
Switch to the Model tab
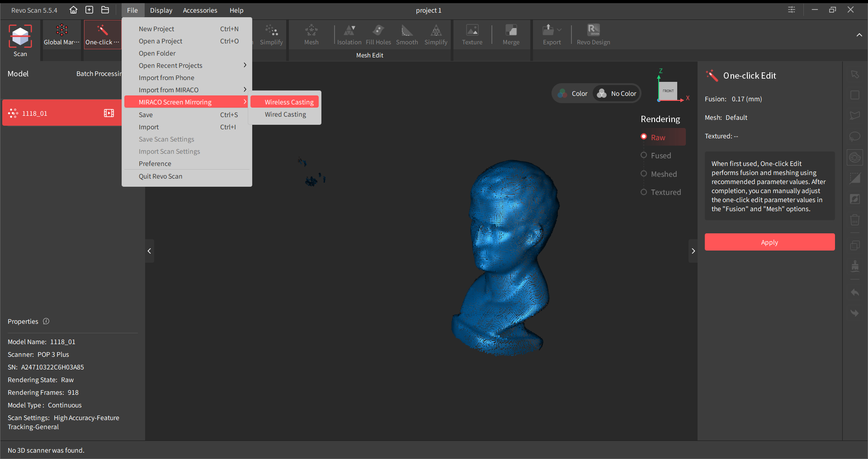(x=18, y=73)
